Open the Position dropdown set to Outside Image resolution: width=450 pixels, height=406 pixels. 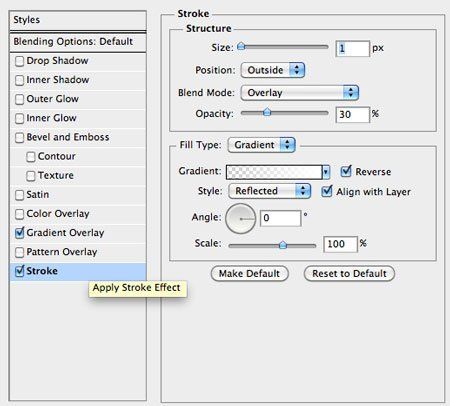click(x=273, y=70)
